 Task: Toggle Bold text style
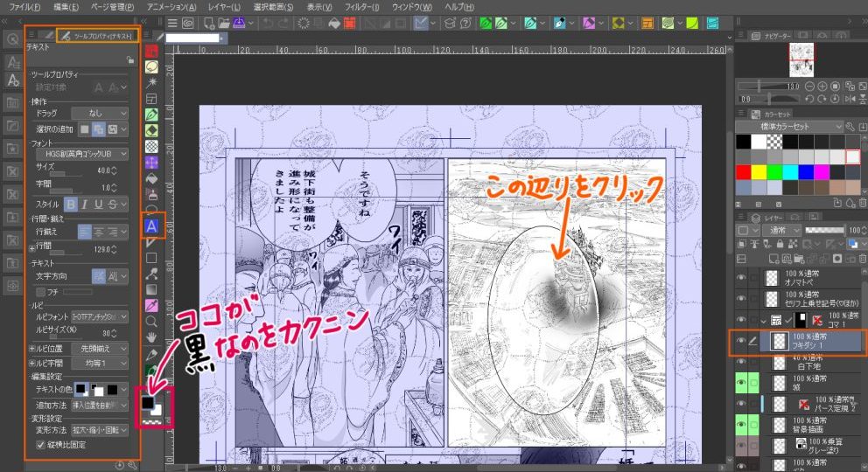(71, 205)
